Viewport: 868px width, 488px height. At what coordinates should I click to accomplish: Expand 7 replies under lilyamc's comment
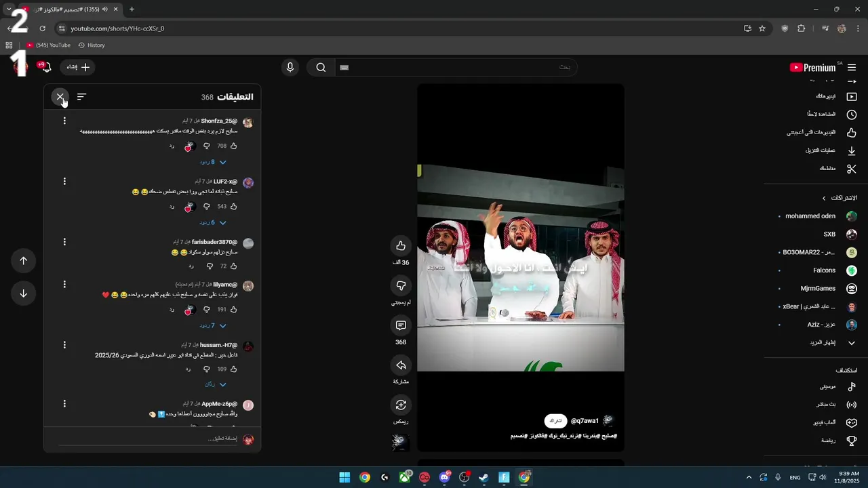(213, 325)
